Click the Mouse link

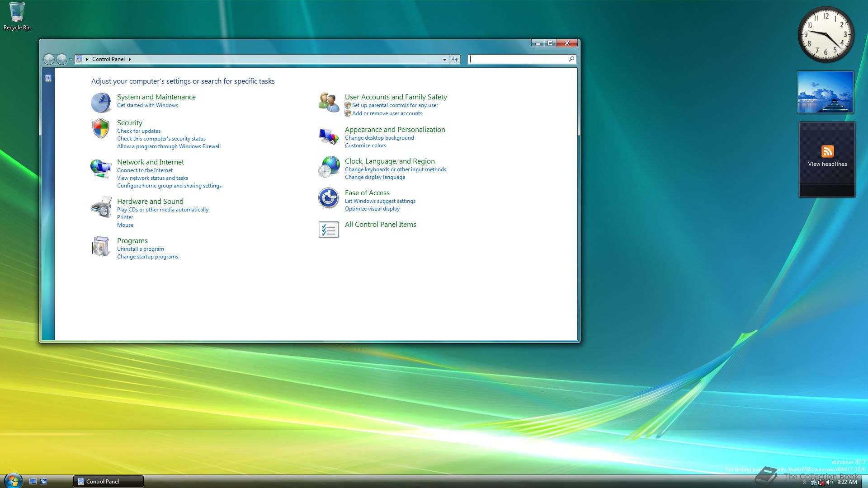pyautogui.click(x=125, y=225)
